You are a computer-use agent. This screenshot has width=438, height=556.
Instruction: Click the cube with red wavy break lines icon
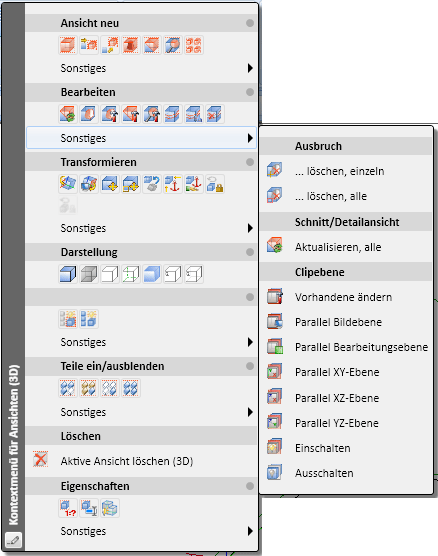173,114
